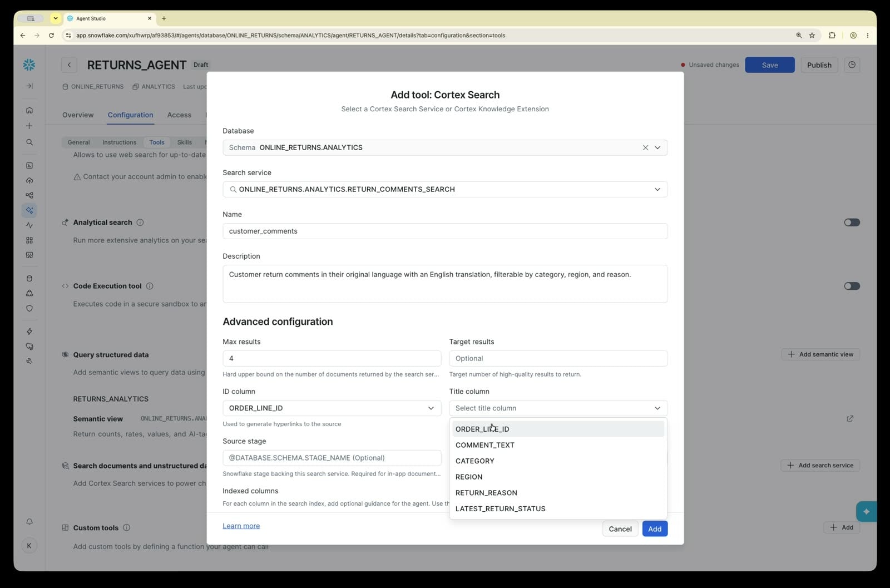Select the highlighted AI sparkle sidebar icon

29,210
